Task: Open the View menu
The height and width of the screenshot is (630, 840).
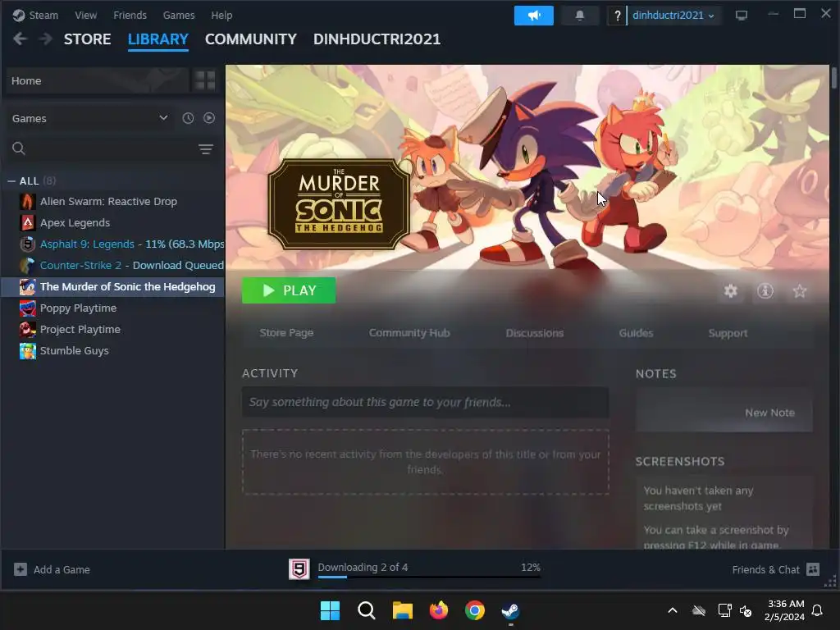Action: point(85,15)
